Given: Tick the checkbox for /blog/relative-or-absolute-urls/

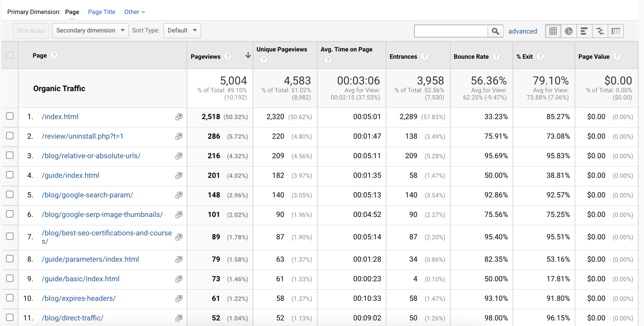Looking at the screenshot, I should 10,155.
